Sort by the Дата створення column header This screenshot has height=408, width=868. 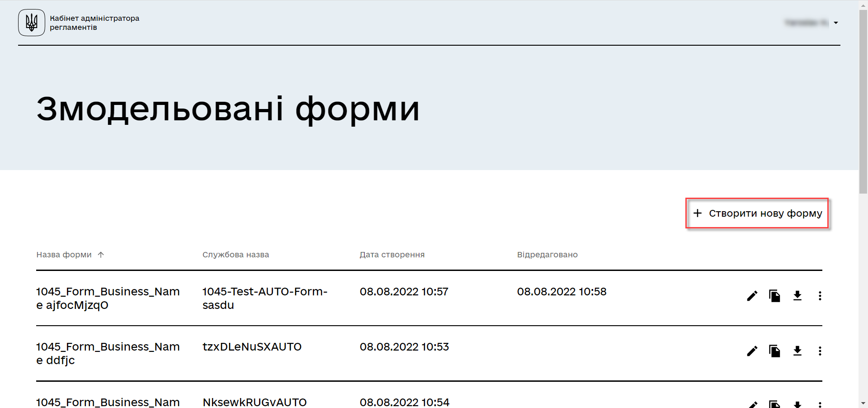[392, 255]
